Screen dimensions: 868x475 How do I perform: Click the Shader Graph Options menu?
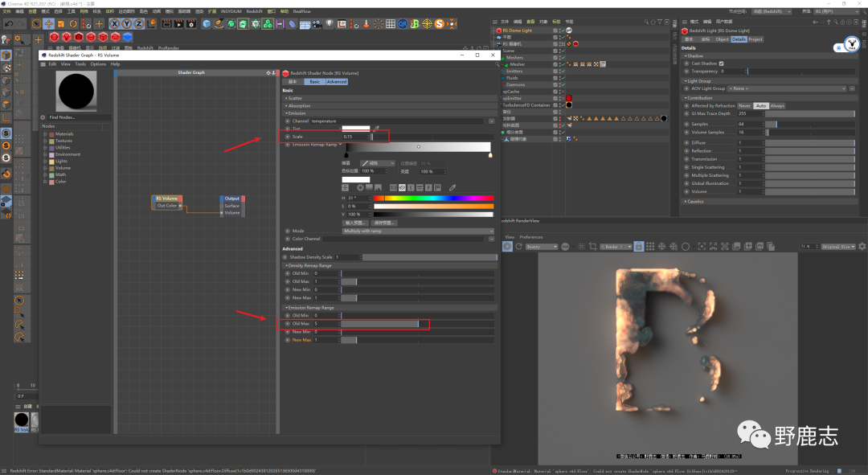(x=98, y=64)
